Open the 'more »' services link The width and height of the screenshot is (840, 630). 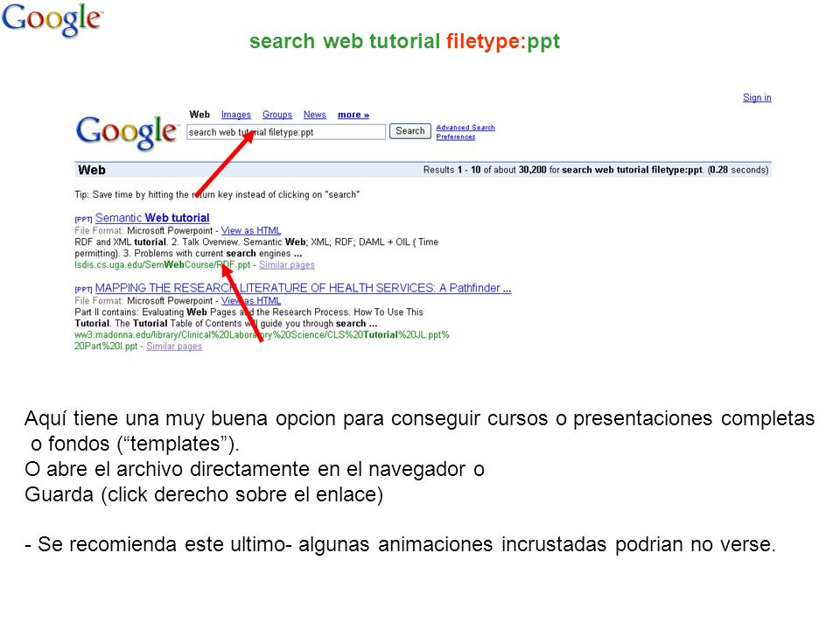(353, 115)
